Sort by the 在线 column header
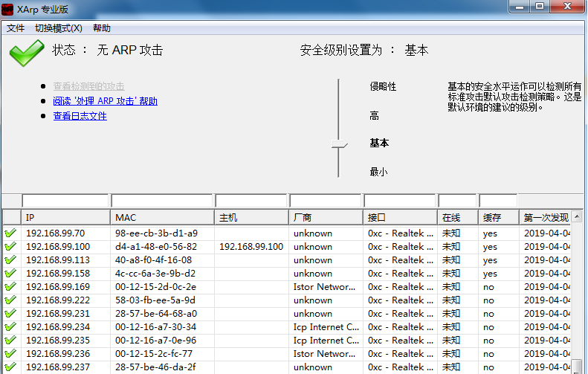The width and height of the screenshot is (588, 374). click(x=458, y=218)
